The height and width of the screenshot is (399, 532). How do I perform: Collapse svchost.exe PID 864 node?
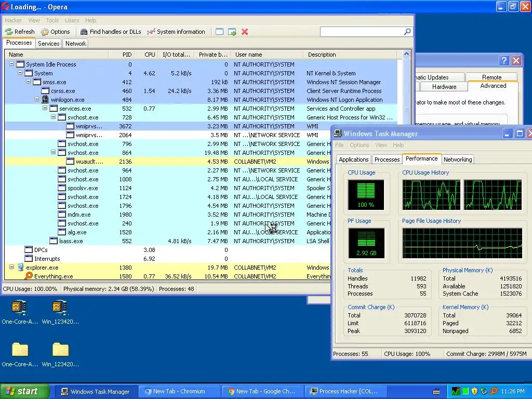coord(54,152)
